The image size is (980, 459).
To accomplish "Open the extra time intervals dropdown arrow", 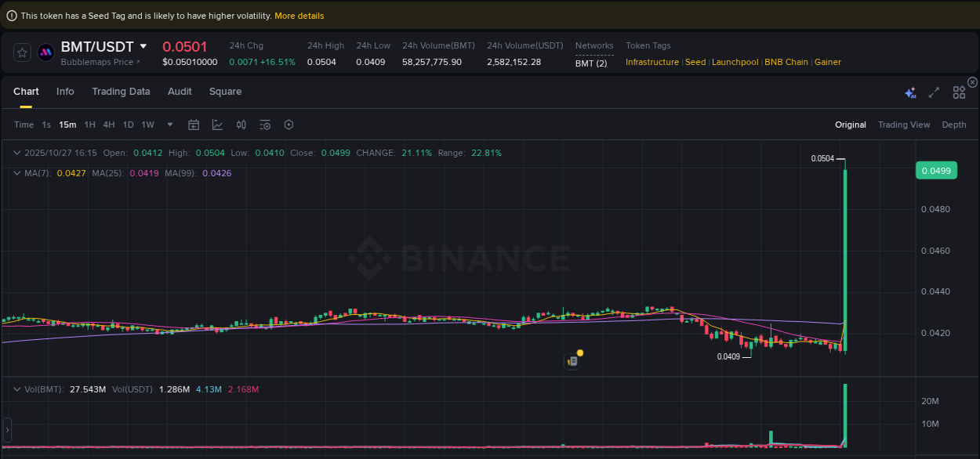I will pos(169,125).
